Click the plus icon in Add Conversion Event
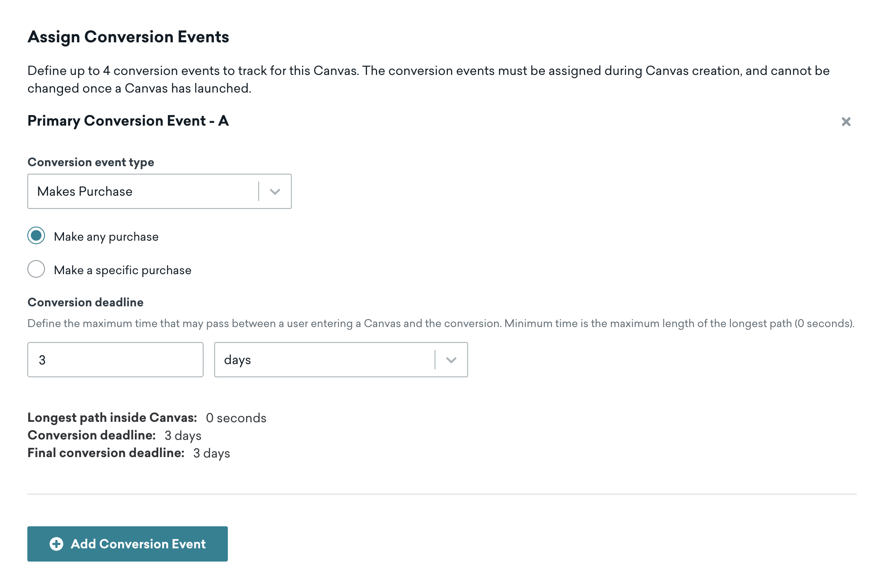The height and width of the screenshot is (588, 885). click(56, 544)
